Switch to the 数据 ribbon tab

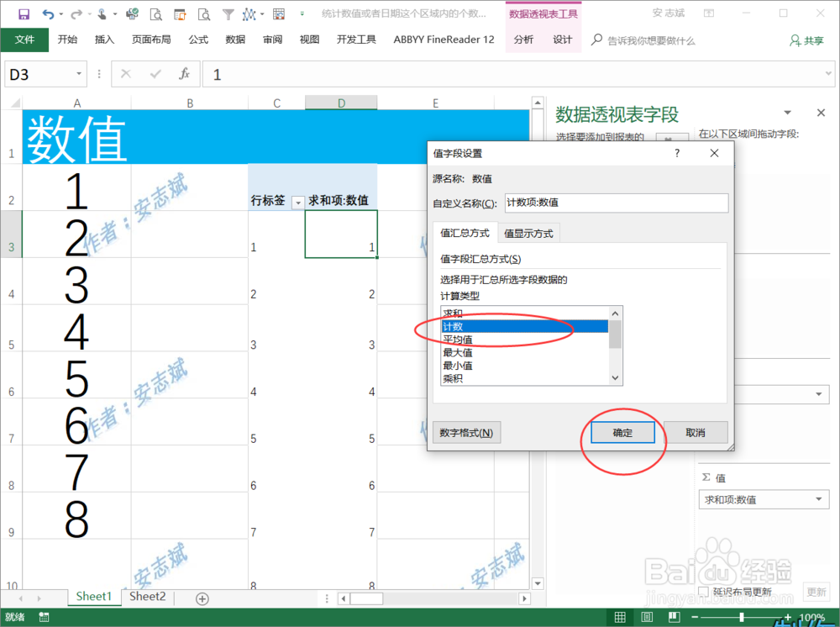pos(235,40)
